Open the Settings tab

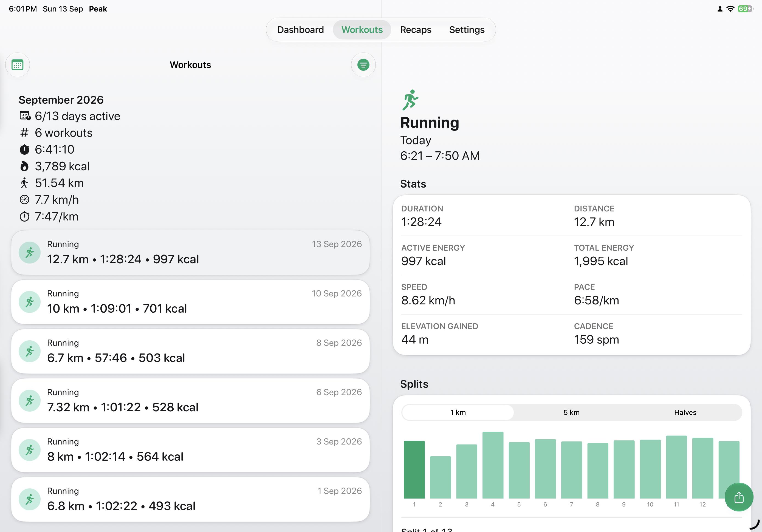point(467,30)
